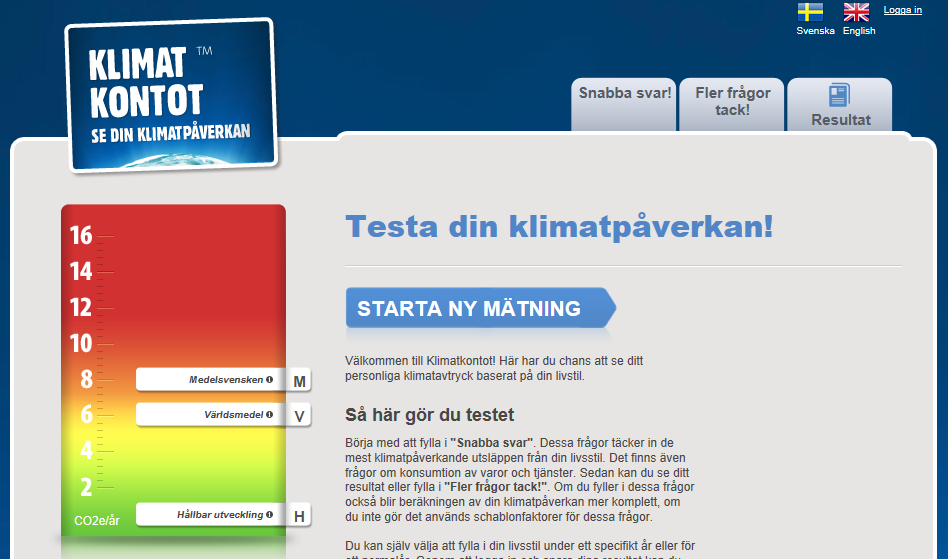
Task: Open the Logga in link
Action: click(903, 10)
